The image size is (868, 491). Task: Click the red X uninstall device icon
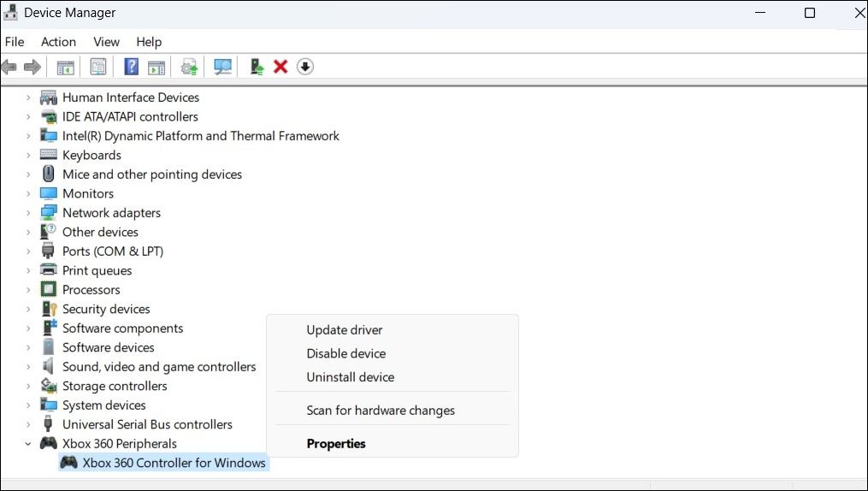[x=280, y=67]
